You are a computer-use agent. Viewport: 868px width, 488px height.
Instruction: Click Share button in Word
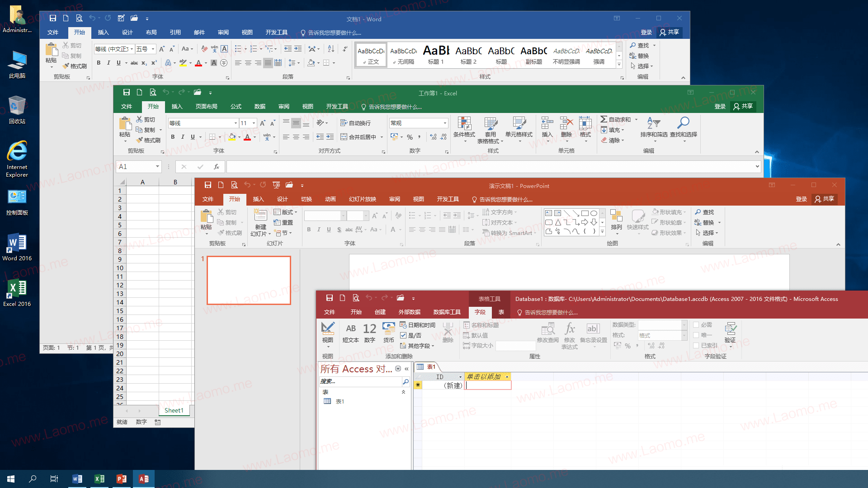click(670, 32)
